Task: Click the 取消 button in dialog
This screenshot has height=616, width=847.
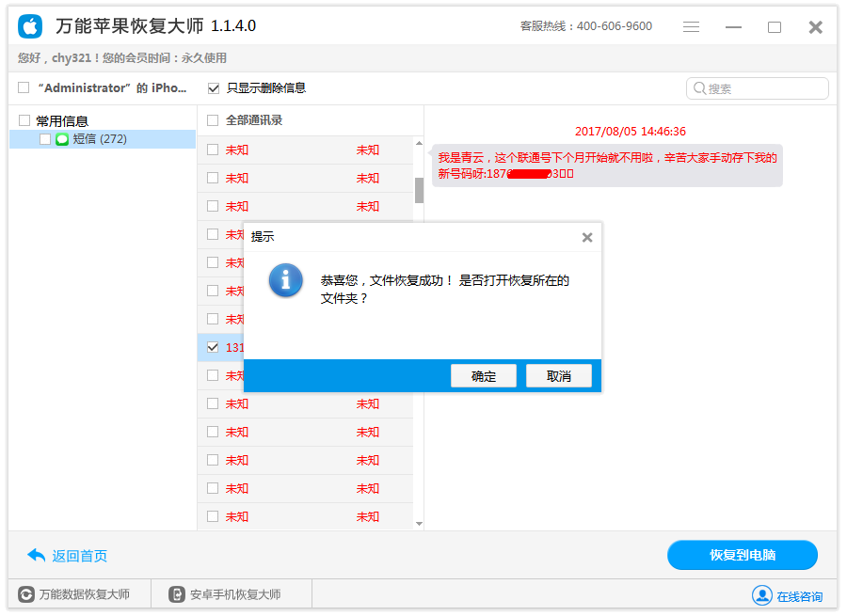Action: click(x=558, y=376)
